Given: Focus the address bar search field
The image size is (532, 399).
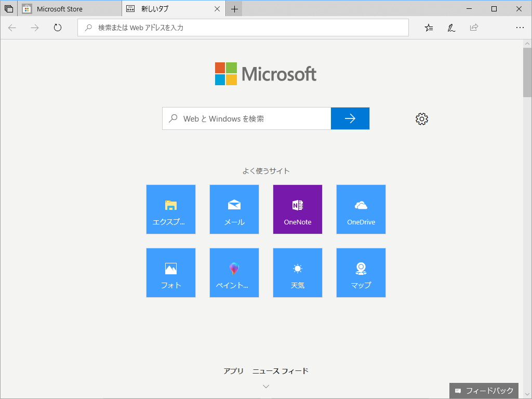Looking at the screenshot, I should (243, 28).
